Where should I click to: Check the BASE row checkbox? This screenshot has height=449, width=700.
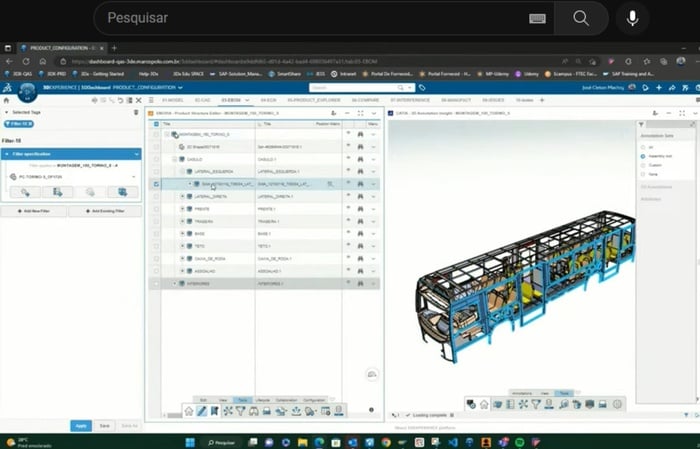pos(156,234)
